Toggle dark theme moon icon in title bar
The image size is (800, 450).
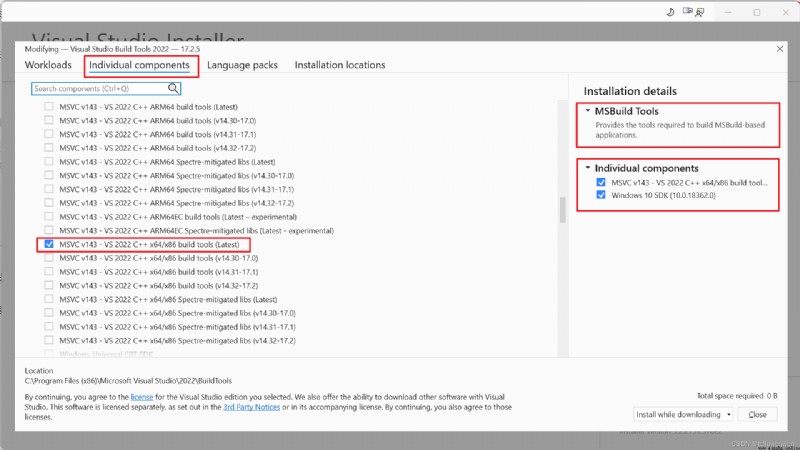pos(670,12)
